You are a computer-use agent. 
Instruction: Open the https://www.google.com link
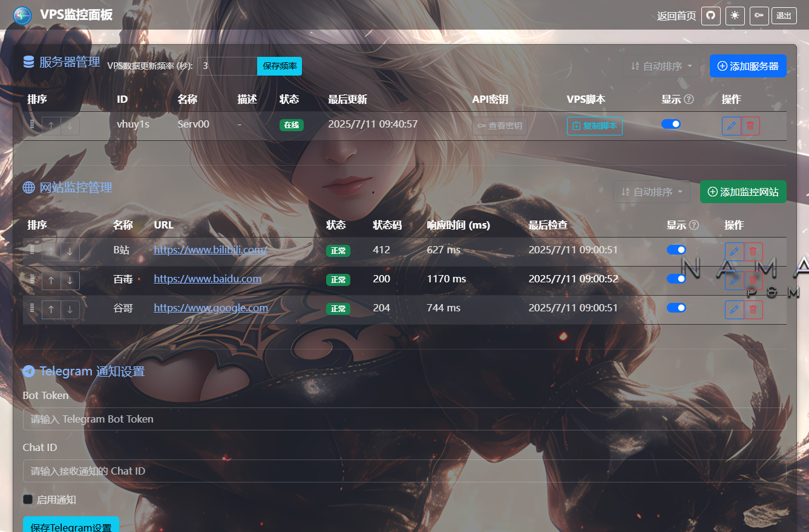coord(211,308)
